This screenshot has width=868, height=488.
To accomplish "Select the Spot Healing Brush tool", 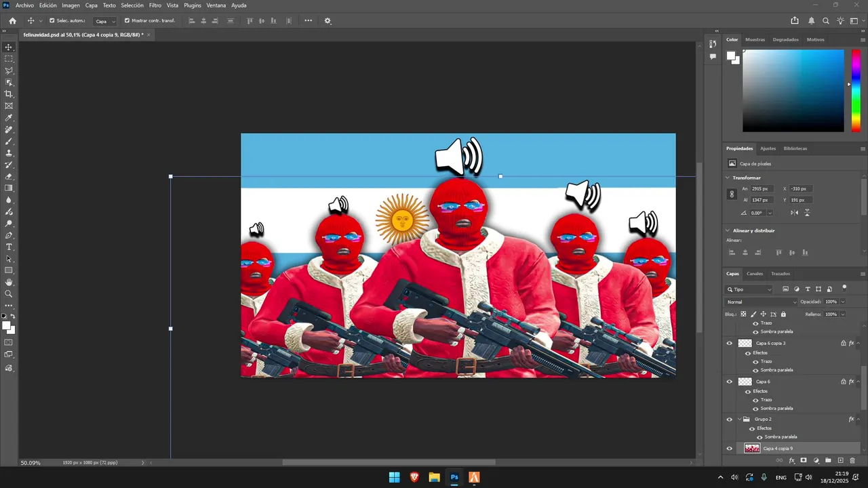I will [9, 129].
